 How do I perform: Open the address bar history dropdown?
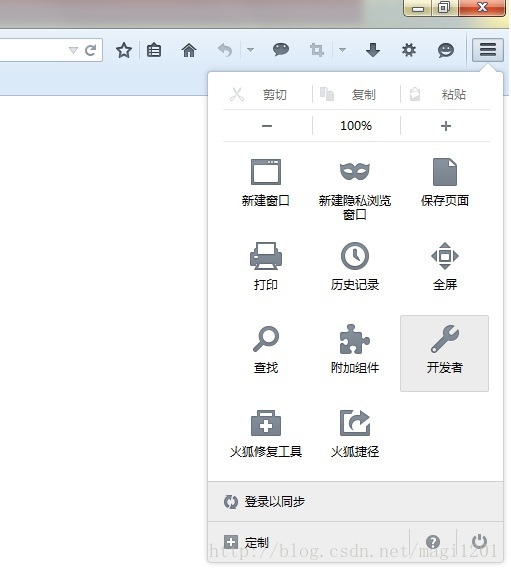click(73, 50)
